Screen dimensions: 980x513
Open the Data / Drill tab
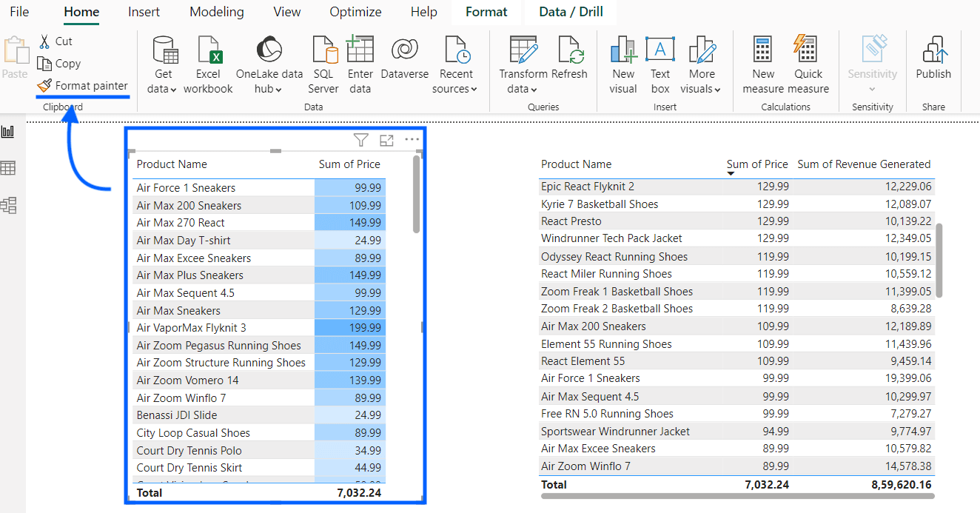click(x=571, y=12)
